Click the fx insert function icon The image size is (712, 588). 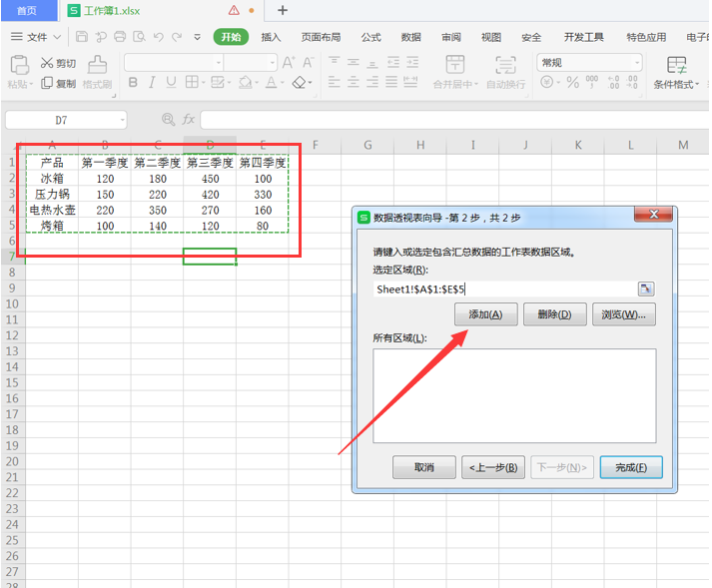(x=188, y=120)
